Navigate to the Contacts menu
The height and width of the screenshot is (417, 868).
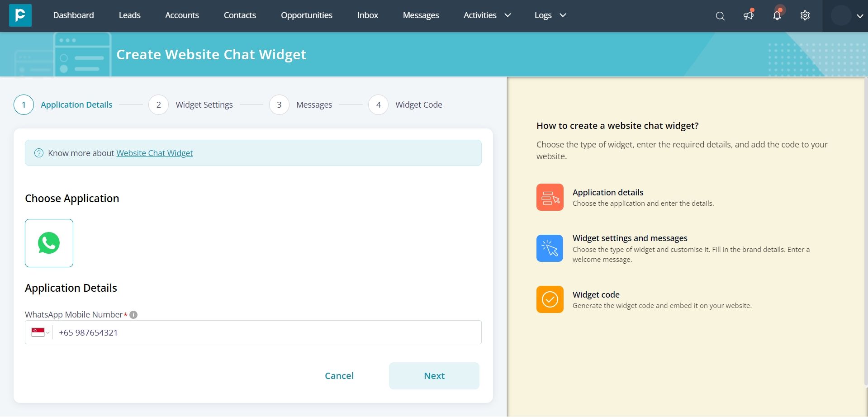pyautogui.click(x=240, y=15)
